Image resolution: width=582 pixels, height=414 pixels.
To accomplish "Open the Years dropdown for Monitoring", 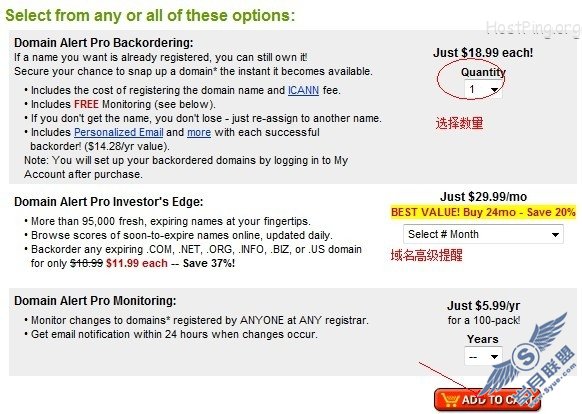I will tap(483, 356).
